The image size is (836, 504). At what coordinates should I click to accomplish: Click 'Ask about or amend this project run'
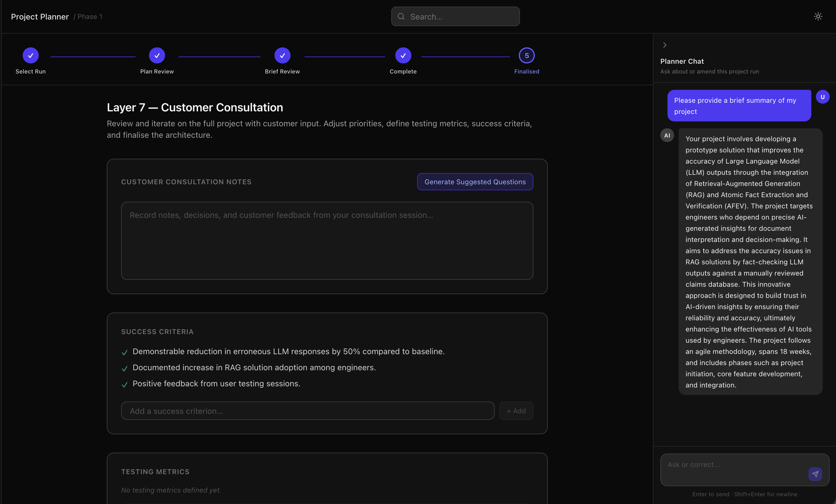coord(709,71)
